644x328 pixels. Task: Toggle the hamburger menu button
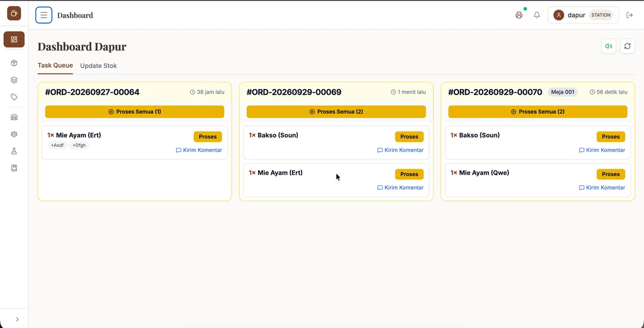(x=44, y=15)
